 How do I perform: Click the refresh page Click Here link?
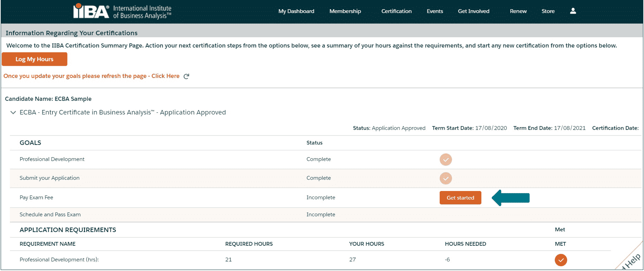pyautogui.click(x=165, y=76)
